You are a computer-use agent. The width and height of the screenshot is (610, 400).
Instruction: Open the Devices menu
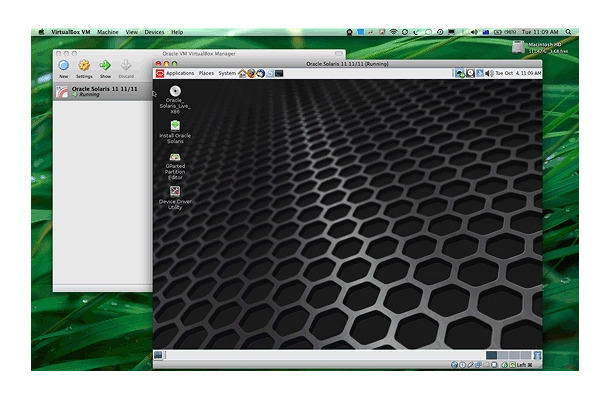point(154,32)
